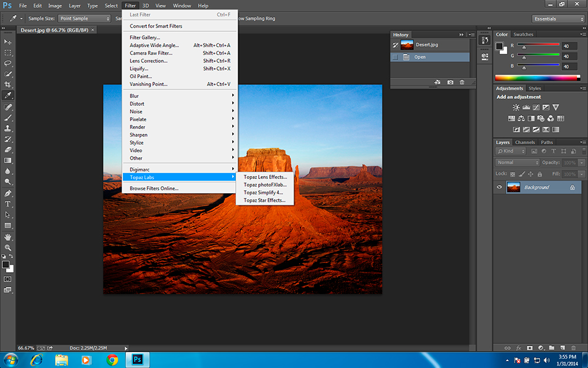The image size is (588, 368).
Task: Select the Move tool
Action: pos(8,41)
